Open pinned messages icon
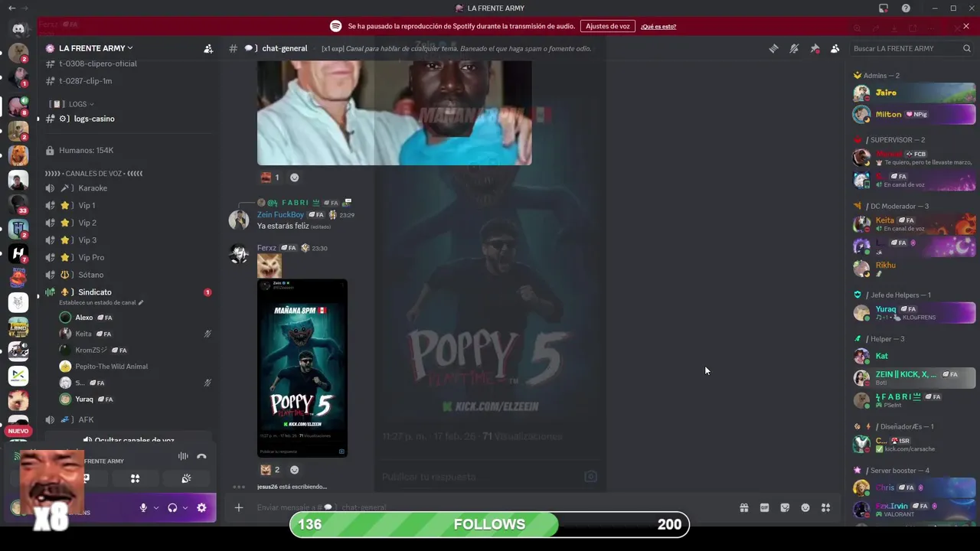 click(x=815, y=48)
